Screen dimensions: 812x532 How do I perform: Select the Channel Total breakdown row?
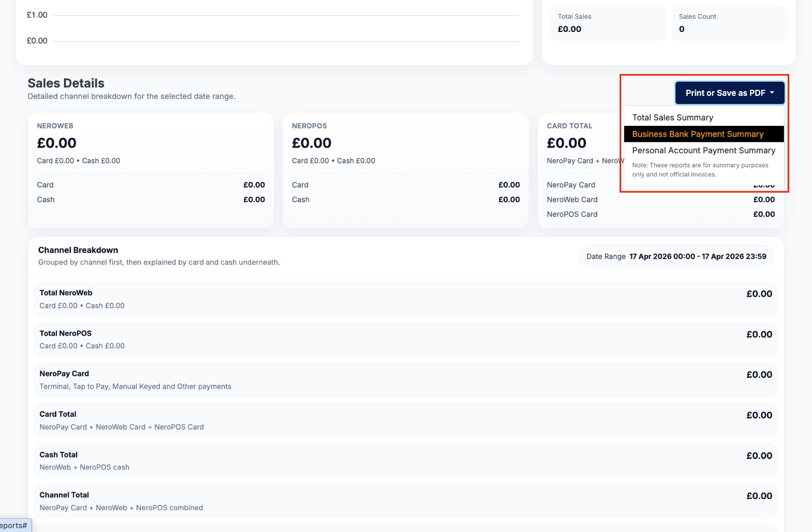click(405, 501)
